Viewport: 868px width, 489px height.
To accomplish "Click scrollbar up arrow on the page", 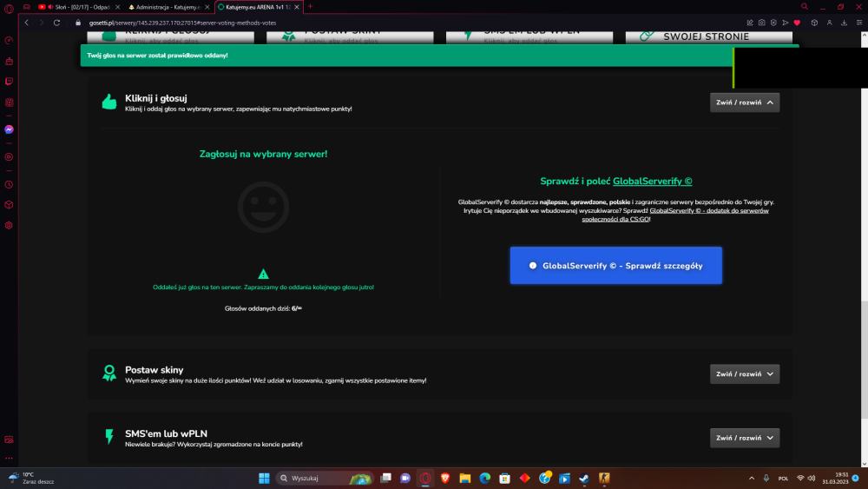I will (865, 35).
